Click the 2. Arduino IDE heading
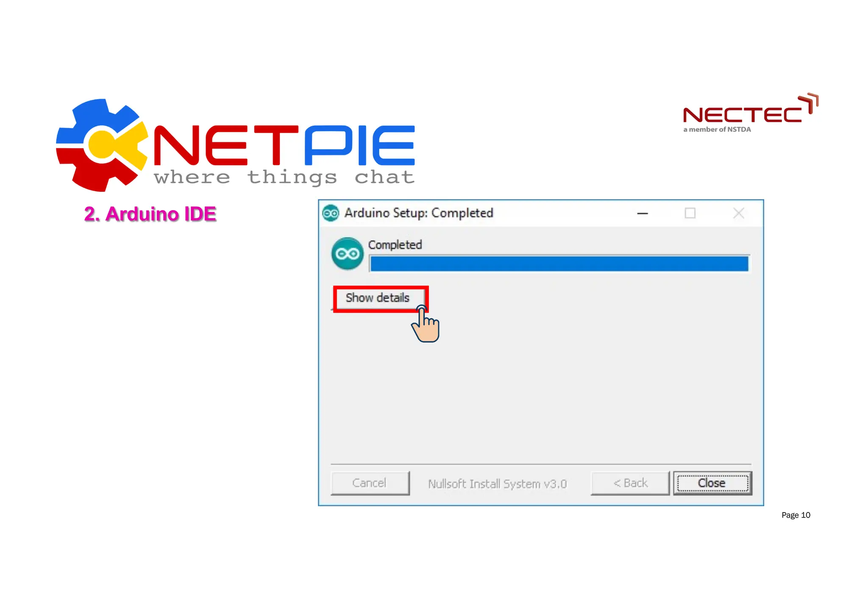 150,214
